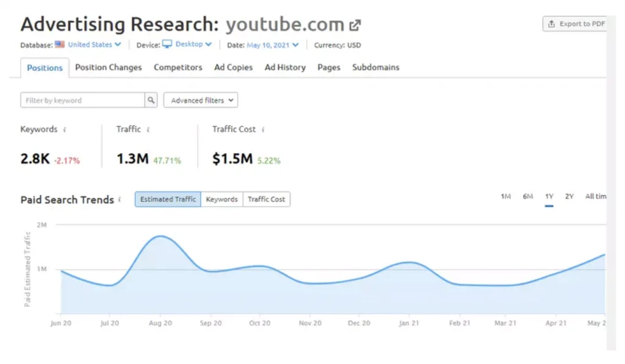This screenshot has width=625, height=364.
Task: Click the Nov 20 axis label
Action: pos(310,323)
